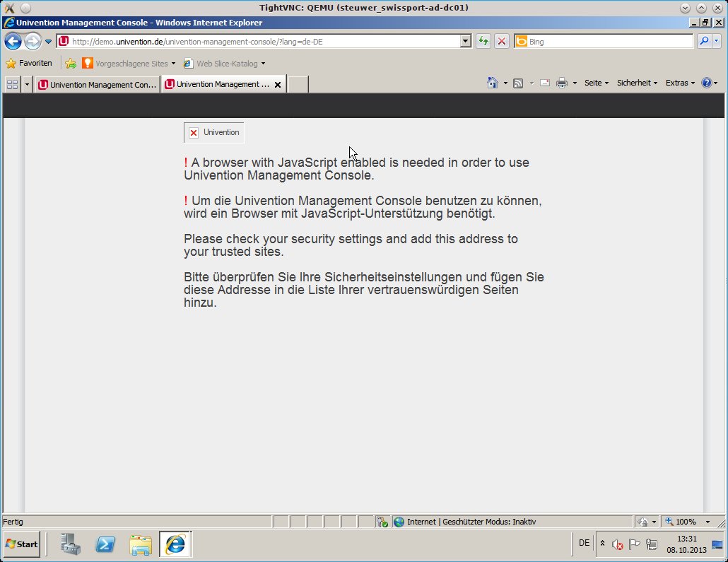Viewport: 728px width, 562px height.
Task: Open the Seite dropdown menu
Action: pos(596,83)
